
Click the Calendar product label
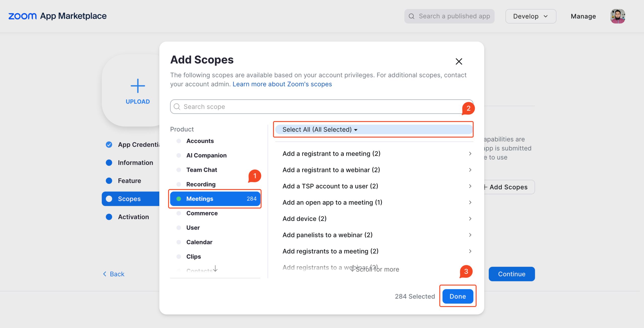coord(199,242)
